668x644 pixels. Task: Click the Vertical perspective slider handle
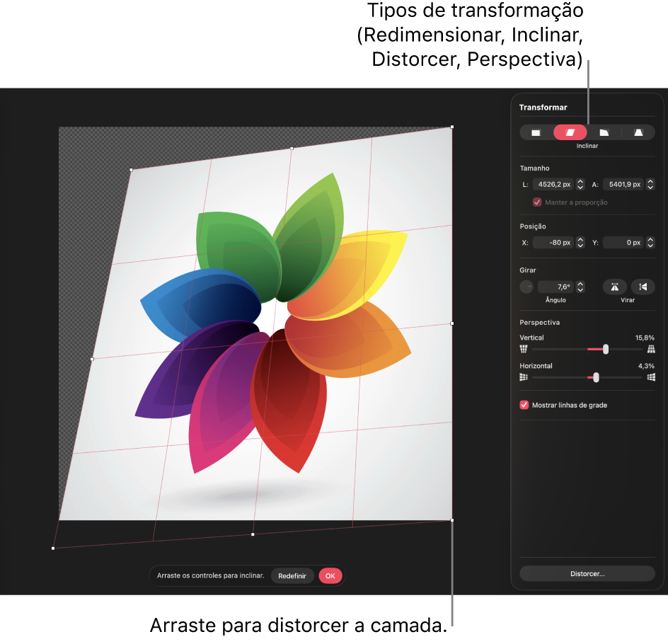pyautogui.click(x=606, y=350)
